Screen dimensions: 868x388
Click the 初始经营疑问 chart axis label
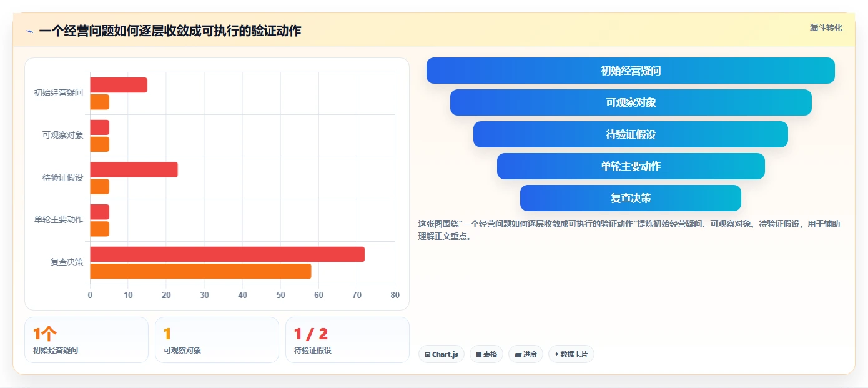point(59,93)
